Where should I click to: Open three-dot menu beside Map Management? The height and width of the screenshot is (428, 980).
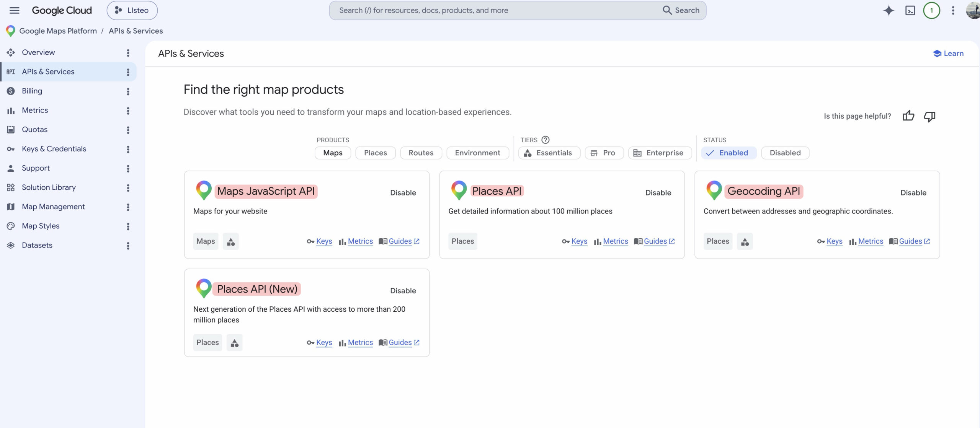point(128,207)
